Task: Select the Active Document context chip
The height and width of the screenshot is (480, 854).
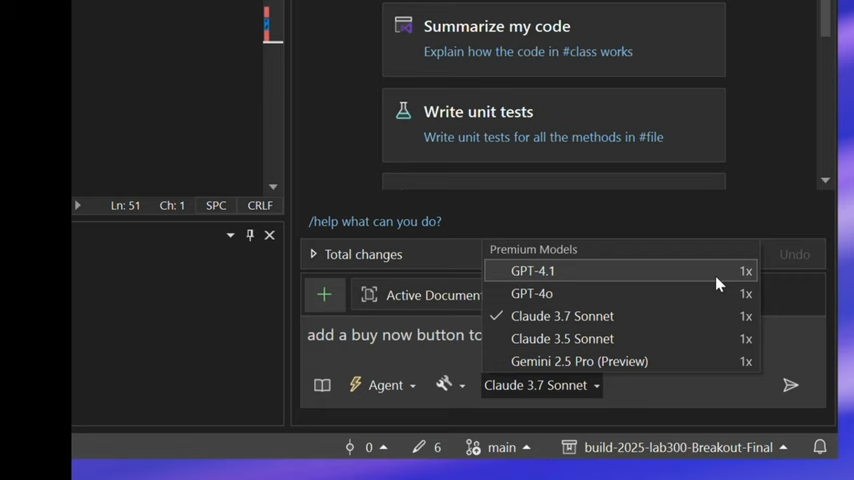Action: (417, 295)
